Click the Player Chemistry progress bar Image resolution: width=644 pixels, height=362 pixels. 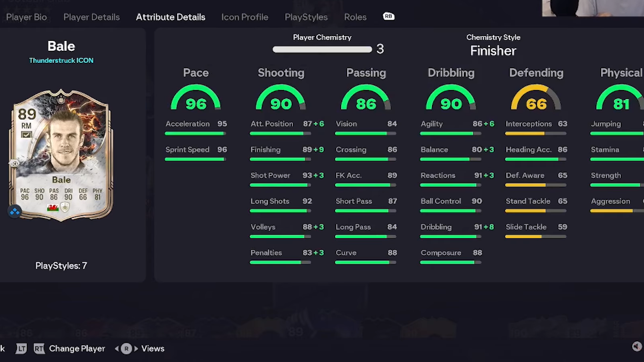(322, 49)
